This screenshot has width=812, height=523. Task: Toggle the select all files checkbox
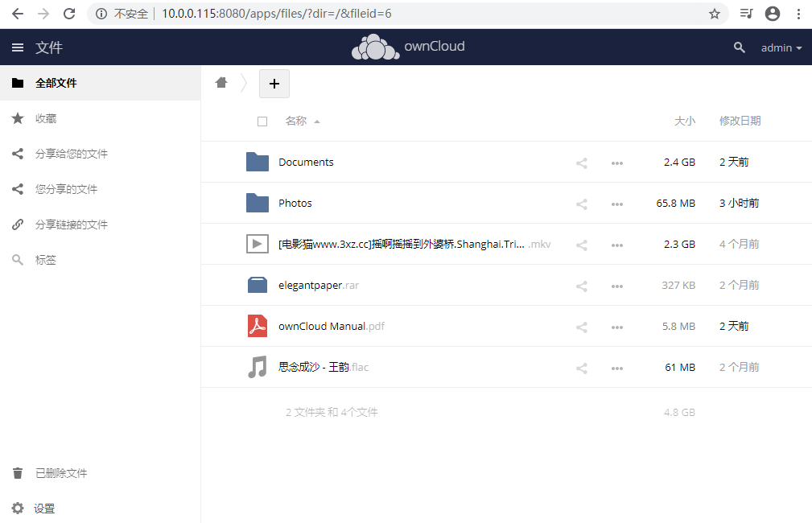click(262, 121)
